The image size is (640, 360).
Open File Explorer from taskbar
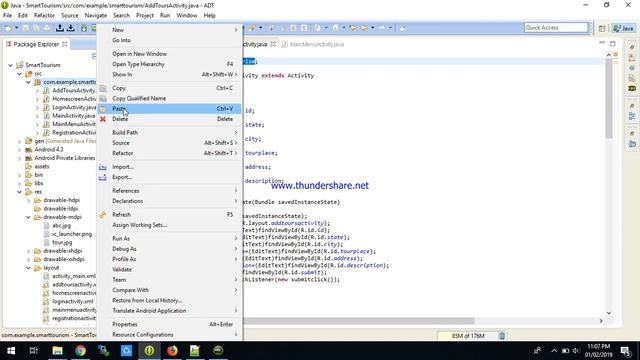[57, 351]
